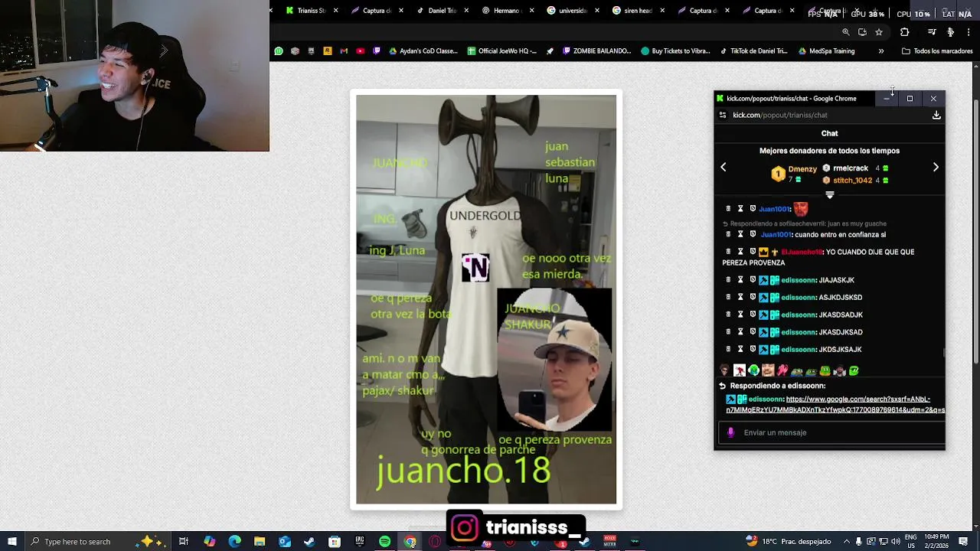Open the Google search link from edissoonn

click(x=836, y=405)
